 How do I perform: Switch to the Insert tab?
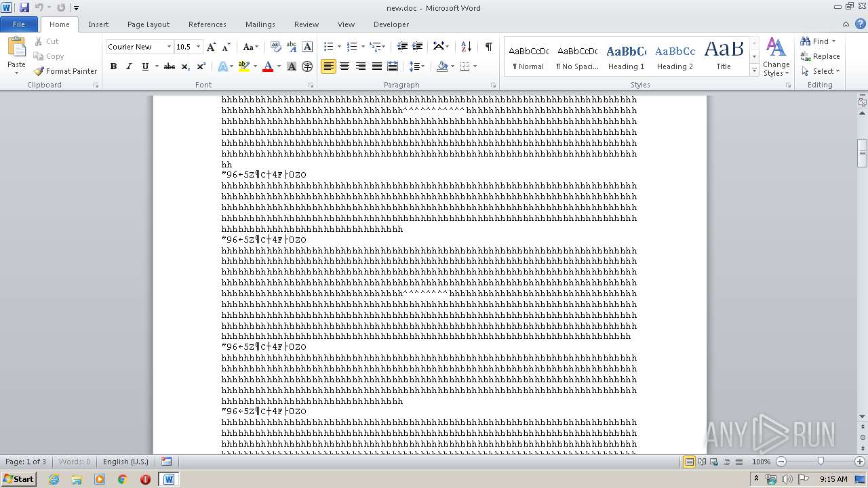[98, 24]
